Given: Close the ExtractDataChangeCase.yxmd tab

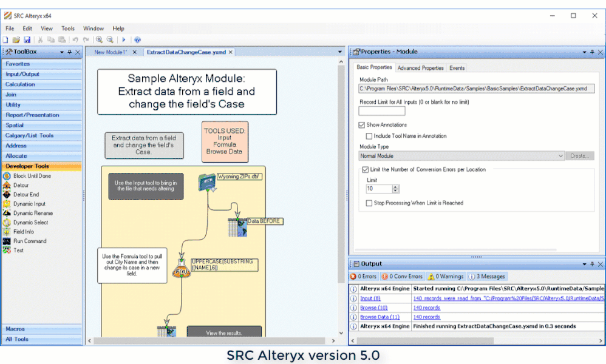Looking at the screenshot, I should [x=231, y=52].
